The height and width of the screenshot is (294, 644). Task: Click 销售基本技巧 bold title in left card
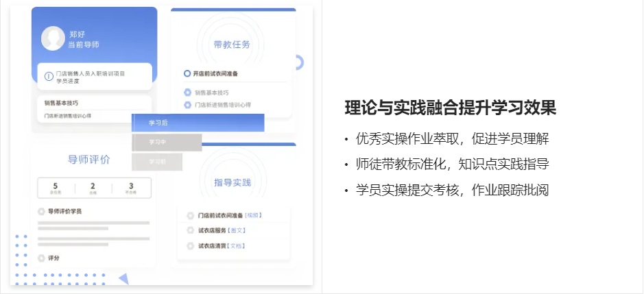coord(61,103)
